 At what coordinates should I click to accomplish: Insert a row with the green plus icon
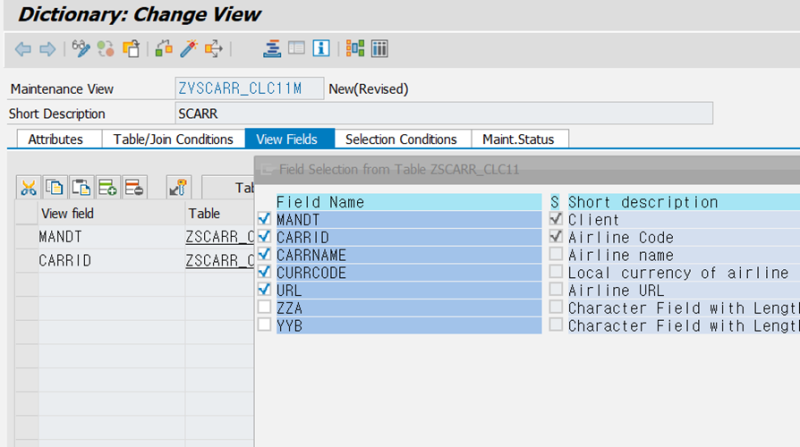tap(108, 187)
